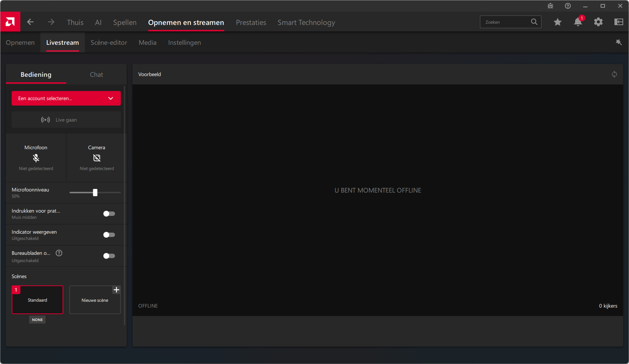Click the Microfoonniveau slider handle
The height and width of the screenshot is (364, 629).
(x=95, y=193)
